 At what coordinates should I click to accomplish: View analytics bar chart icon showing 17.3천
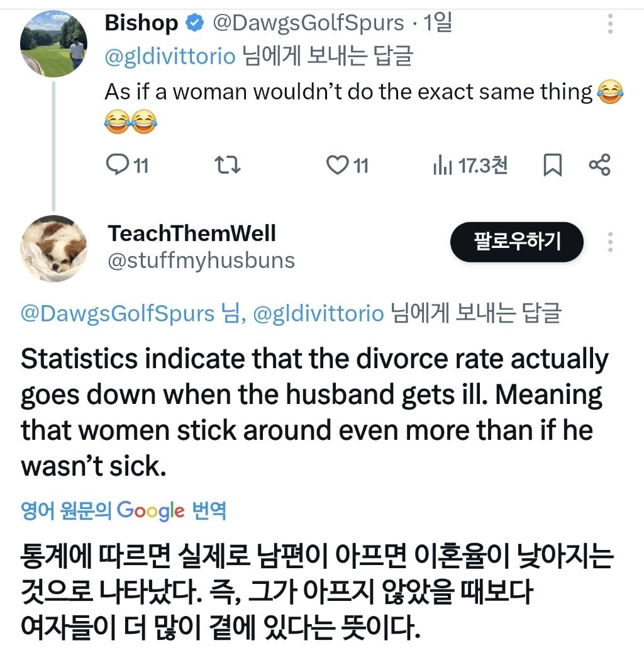coord(443,165)
